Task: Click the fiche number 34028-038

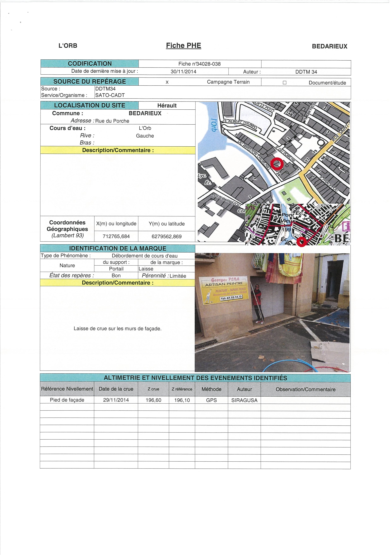Action: click(x=208, y=64)
